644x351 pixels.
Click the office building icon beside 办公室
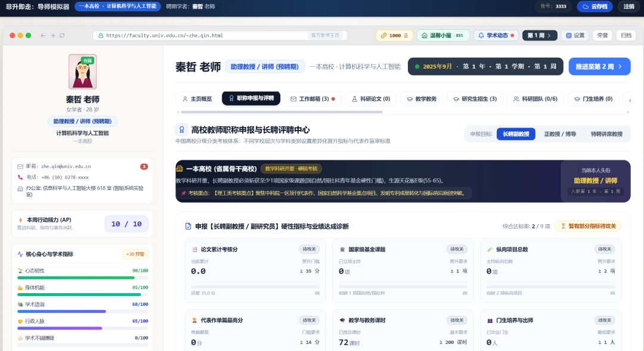pyautogui.click(x=20, y=188)
